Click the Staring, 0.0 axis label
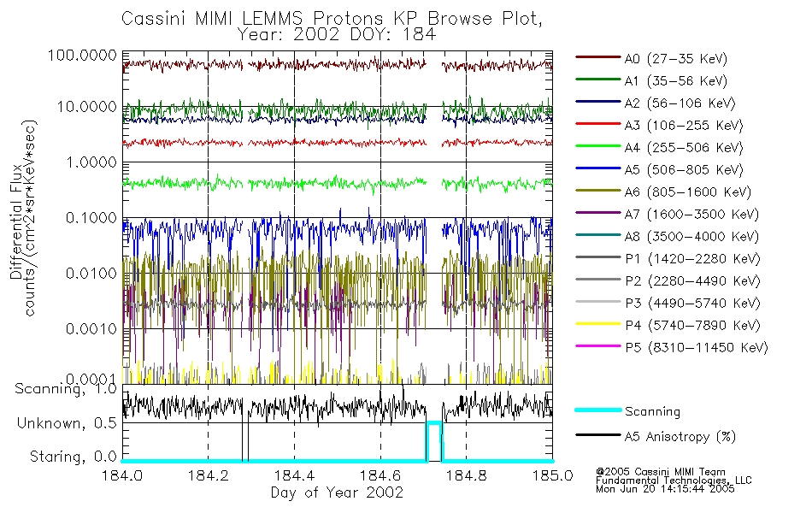This screenshot has height=513, width=812. [73, 457]
